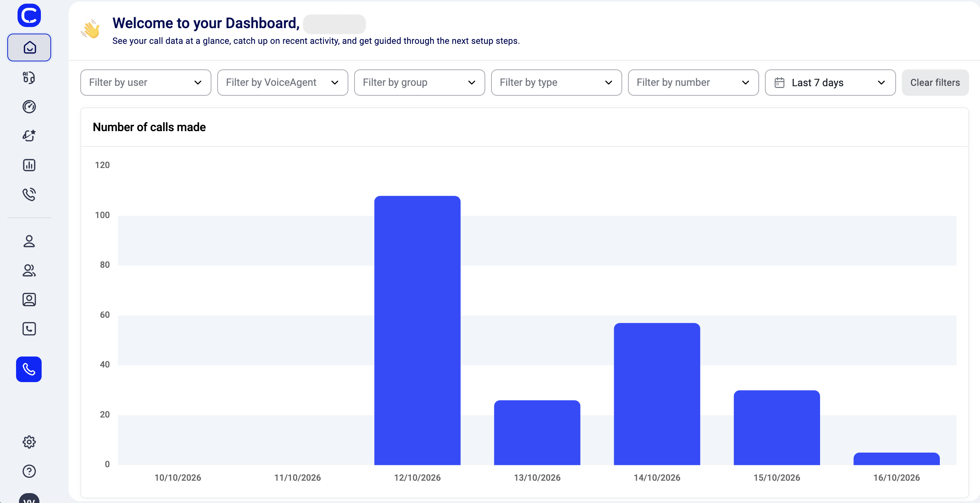Click the Clear filters button

(x=935, y=83)
